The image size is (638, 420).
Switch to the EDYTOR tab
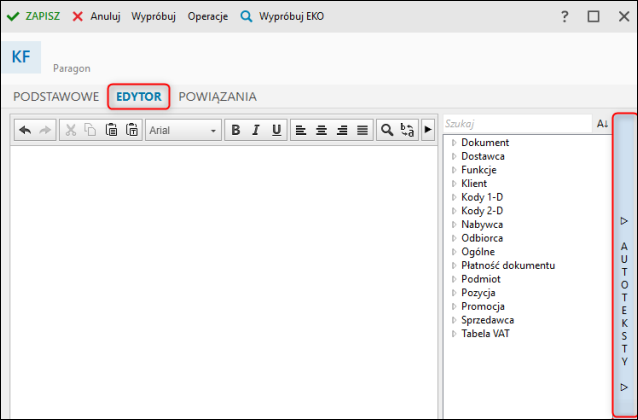[x=139, y=97]
